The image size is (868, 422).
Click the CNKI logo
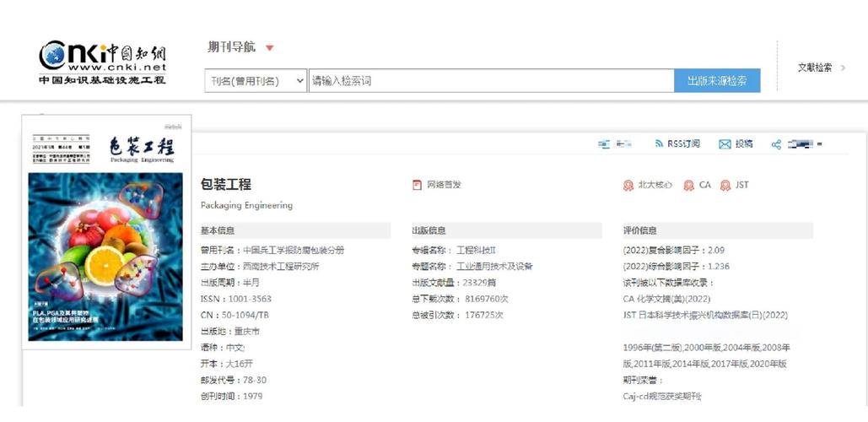point(102,62)
